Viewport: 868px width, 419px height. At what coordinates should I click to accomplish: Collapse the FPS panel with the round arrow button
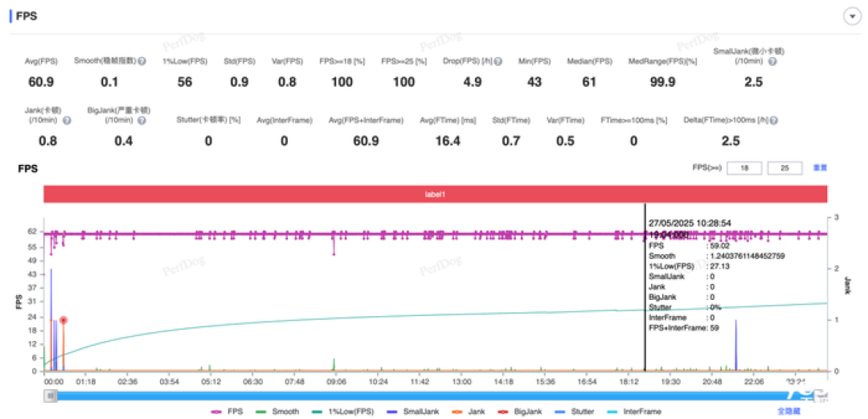[x=850, y=17]
